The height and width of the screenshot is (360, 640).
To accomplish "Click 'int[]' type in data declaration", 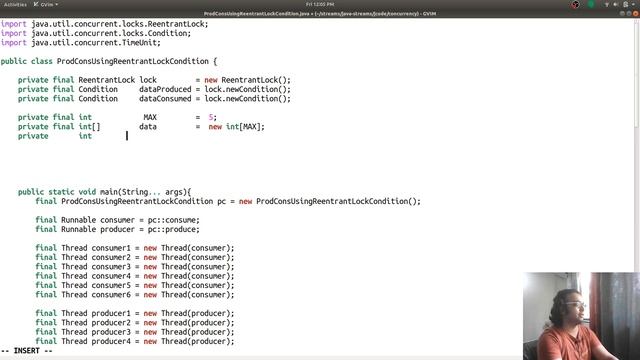I will click(x=89, y=127).
